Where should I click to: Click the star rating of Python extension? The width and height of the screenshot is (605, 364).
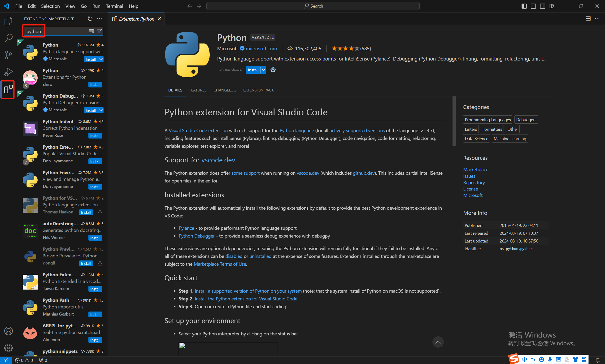pos(351,48)
